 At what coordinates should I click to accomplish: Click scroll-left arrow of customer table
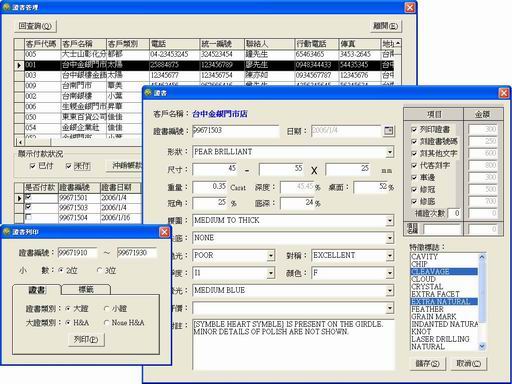(20, 142)
